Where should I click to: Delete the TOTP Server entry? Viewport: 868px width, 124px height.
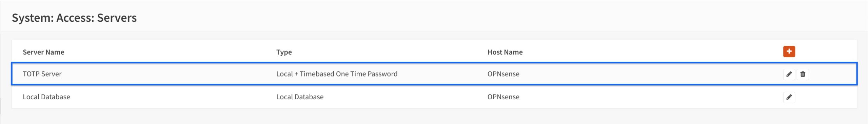803,74
